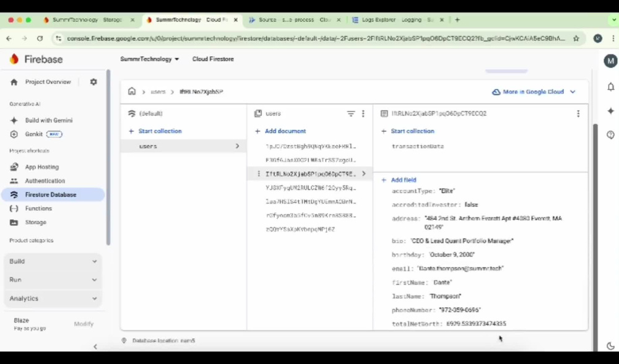Viewport: 619px width, 364px height.
Task: Open Chrome three-dot menu
Action: (613, 38)
